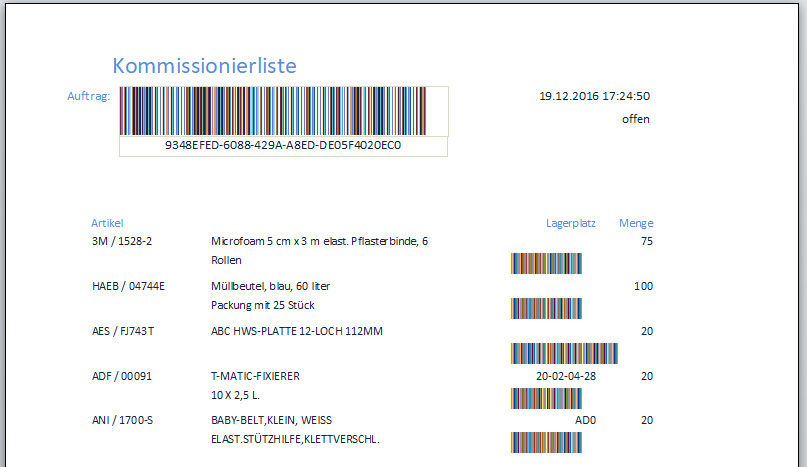
Task: Click the Lagerplatz column header
Action: pos(571,223)
